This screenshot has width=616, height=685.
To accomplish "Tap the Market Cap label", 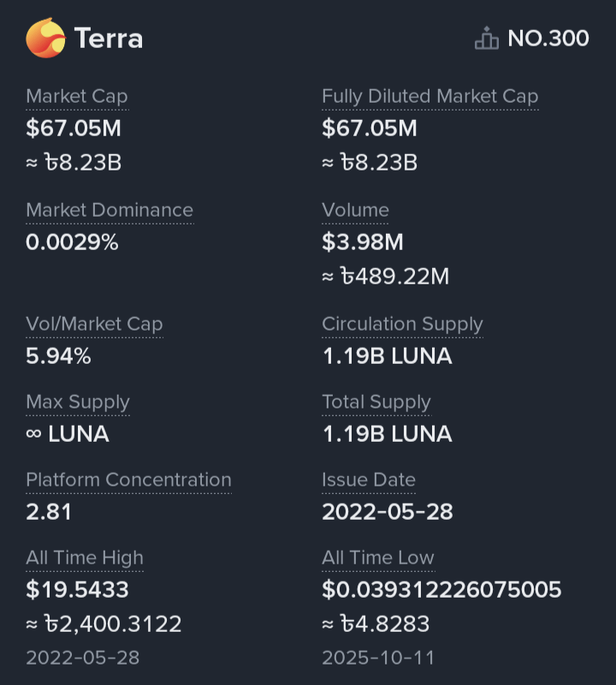I will (77, 97).
